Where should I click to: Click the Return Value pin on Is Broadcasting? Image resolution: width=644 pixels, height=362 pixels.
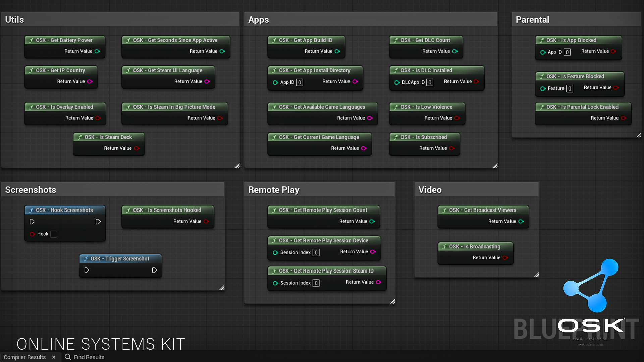pyautogui.click(x=506, y=258)
